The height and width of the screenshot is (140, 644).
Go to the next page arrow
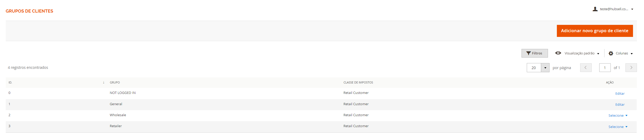coord(631,68)
